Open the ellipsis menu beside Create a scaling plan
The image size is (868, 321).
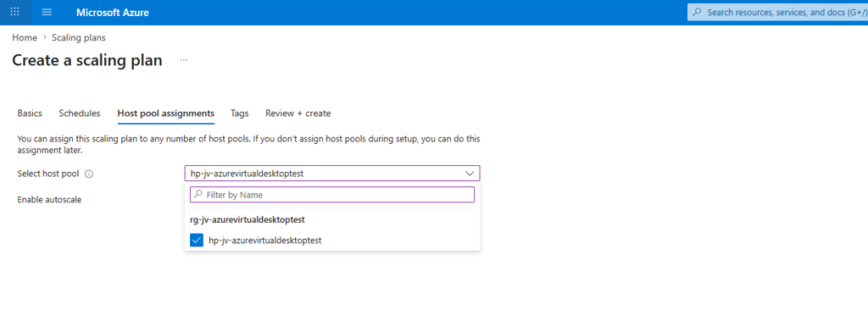184,60
